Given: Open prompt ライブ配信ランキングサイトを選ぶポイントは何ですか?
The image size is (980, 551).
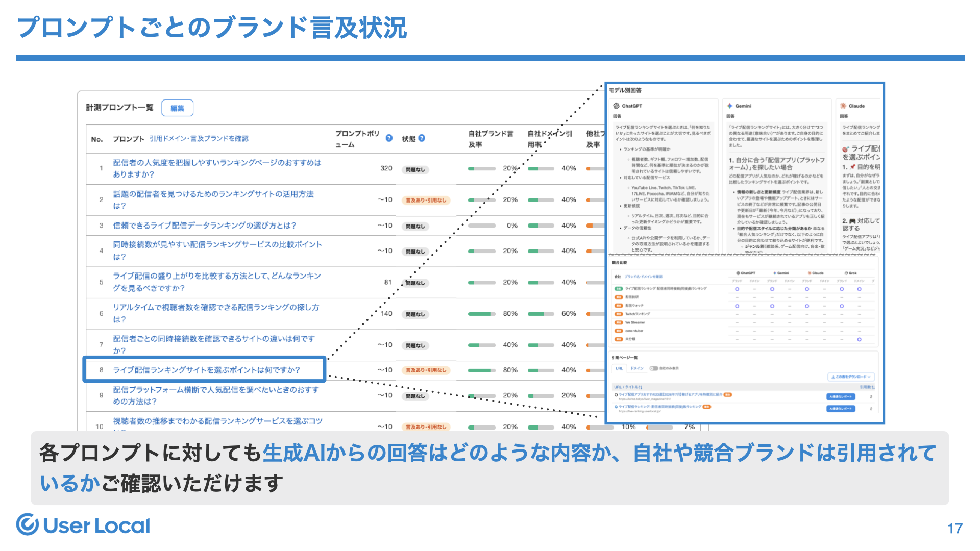Looking at the screenshot, I should (207, 370).
